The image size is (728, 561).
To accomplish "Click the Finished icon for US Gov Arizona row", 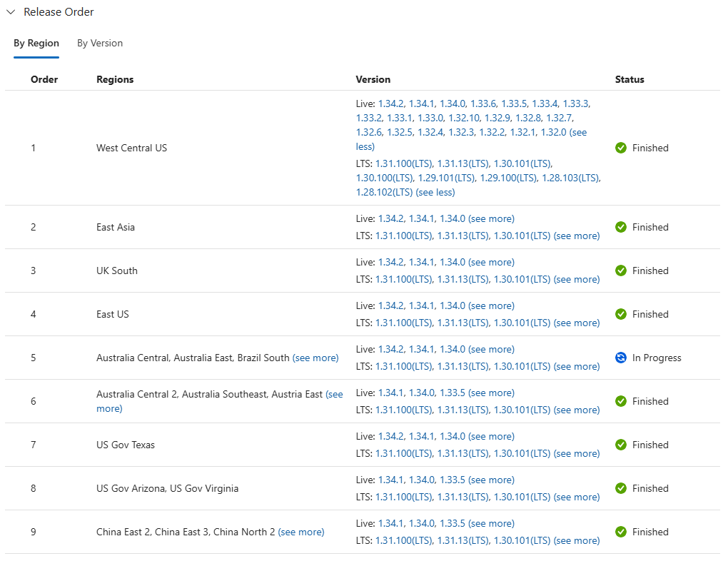I will [x=621, y=488].
